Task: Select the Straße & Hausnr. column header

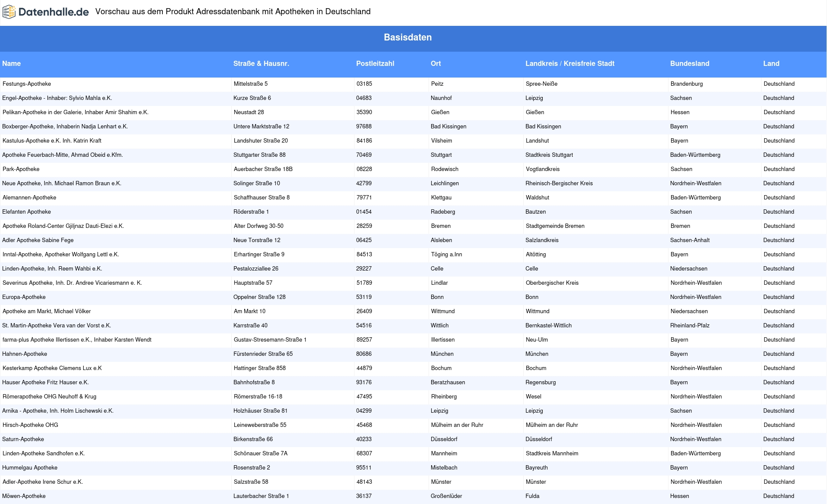Action: (261, 63)
